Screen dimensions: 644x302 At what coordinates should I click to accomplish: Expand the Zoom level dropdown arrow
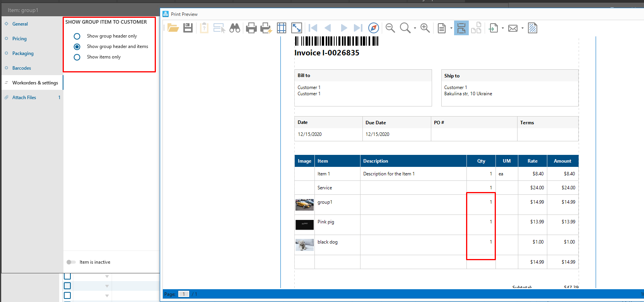coord(415,28)
